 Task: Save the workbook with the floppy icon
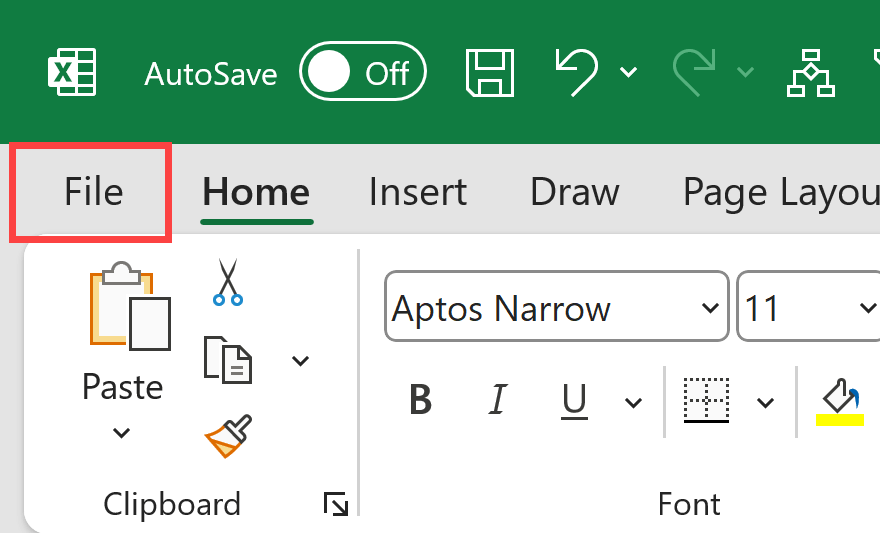point(490,73)
